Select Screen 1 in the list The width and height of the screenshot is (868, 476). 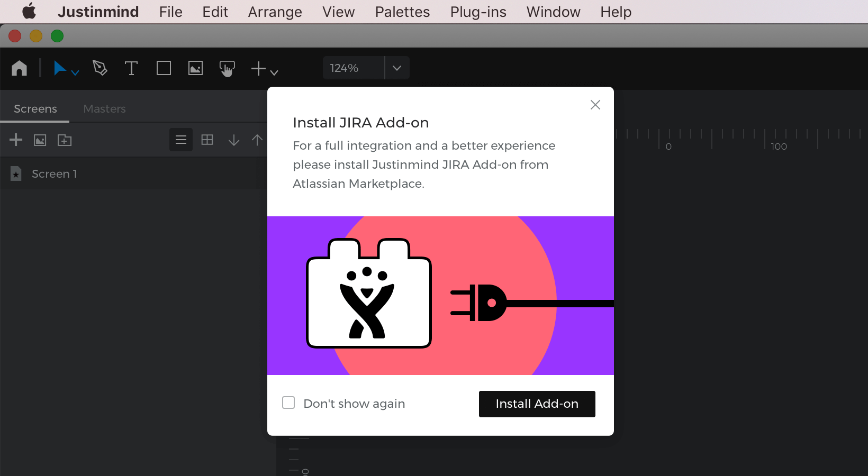tap(133, 173)
